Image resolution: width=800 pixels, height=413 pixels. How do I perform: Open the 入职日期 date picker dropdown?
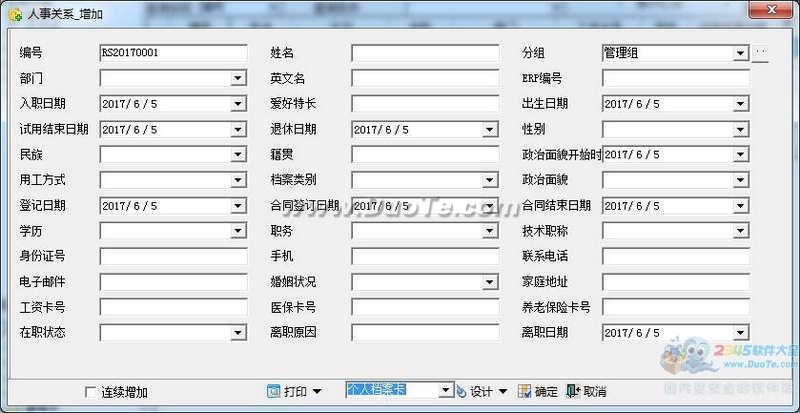[238, 103]
